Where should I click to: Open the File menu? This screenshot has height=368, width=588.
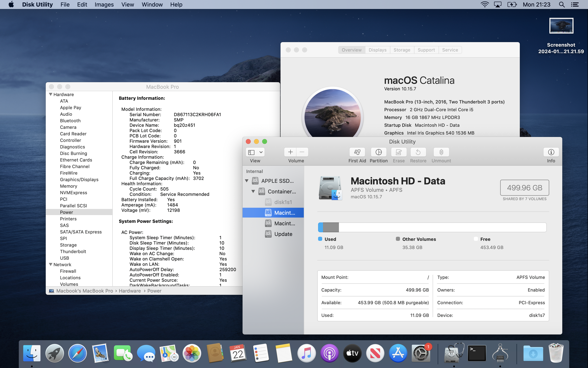pos(65,4)
